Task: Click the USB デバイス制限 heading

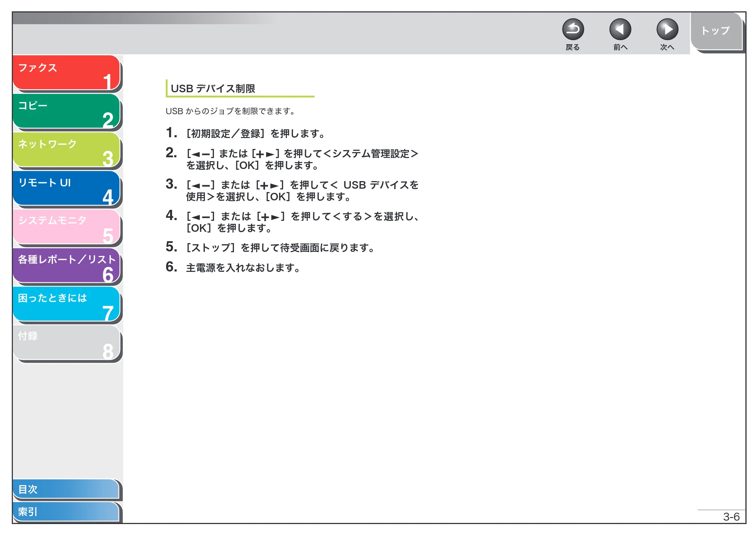Action: (x=213, y=88)
